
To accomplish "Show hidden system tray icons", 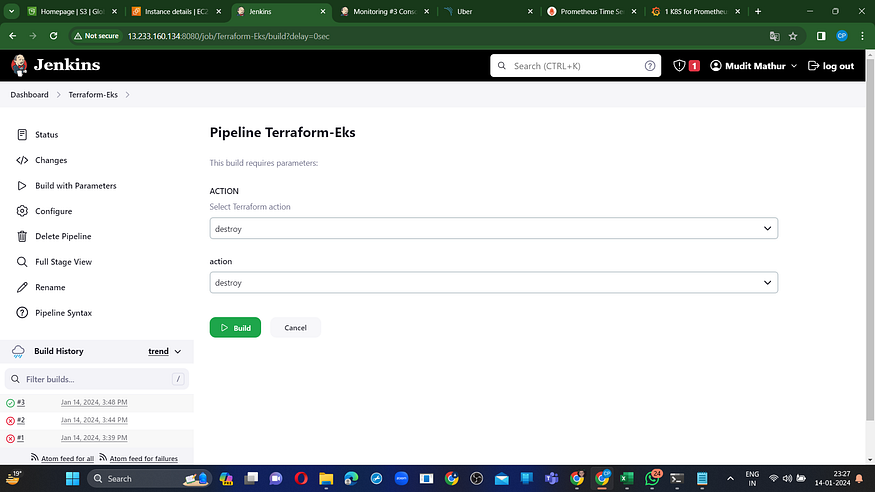I will 730,479.
